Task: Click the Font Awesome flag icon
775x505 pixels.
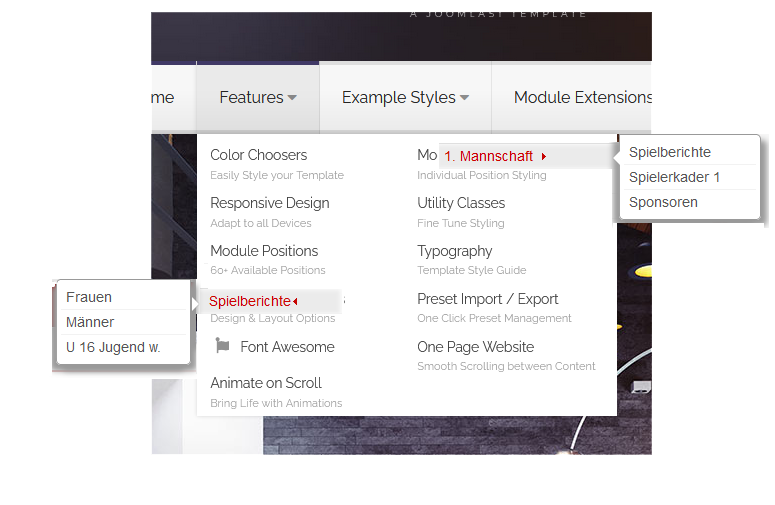Action: [222, 346]
